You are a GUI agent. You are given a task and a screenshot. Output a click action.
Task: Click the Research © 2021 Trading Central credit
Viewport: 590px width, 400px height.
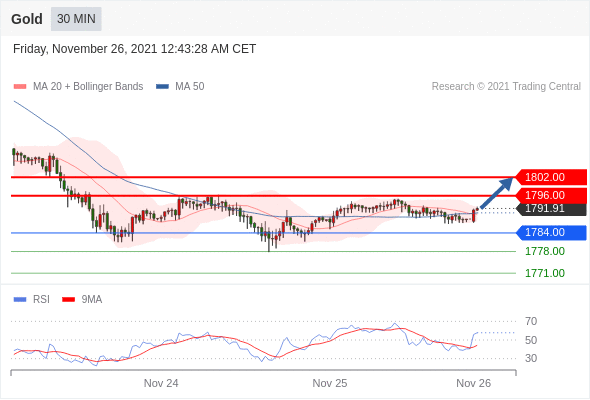[x=506, y=87]
